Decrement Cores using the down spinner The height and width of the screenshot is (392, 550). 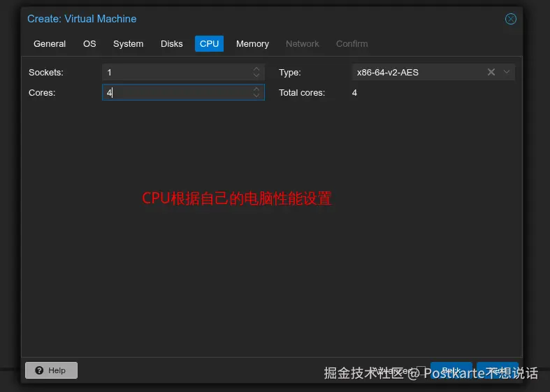pos(256,96)
